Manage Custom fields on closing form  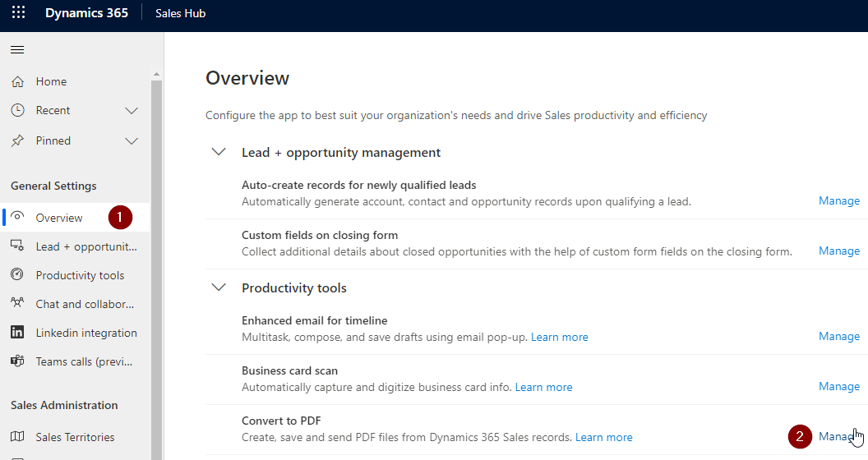click(x=839, y=251)
